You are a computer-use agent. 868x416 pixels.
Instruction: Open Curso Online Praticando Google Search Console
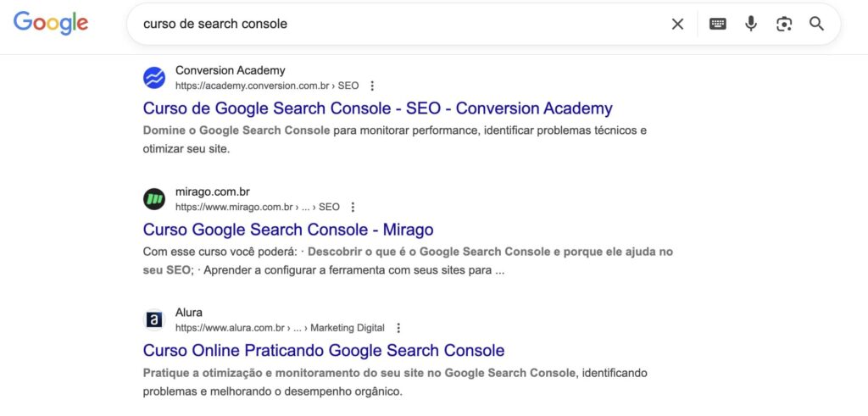pyautogui.click(x=324, y=350)
